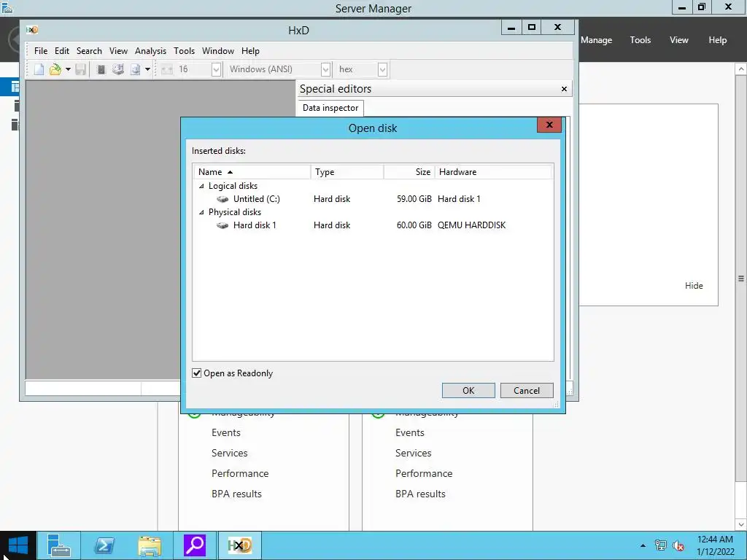Expand the Open file recent dropdown arrow
Image resolution: width=747 pixels, height=560 pixels.
(x=68, y=69)
